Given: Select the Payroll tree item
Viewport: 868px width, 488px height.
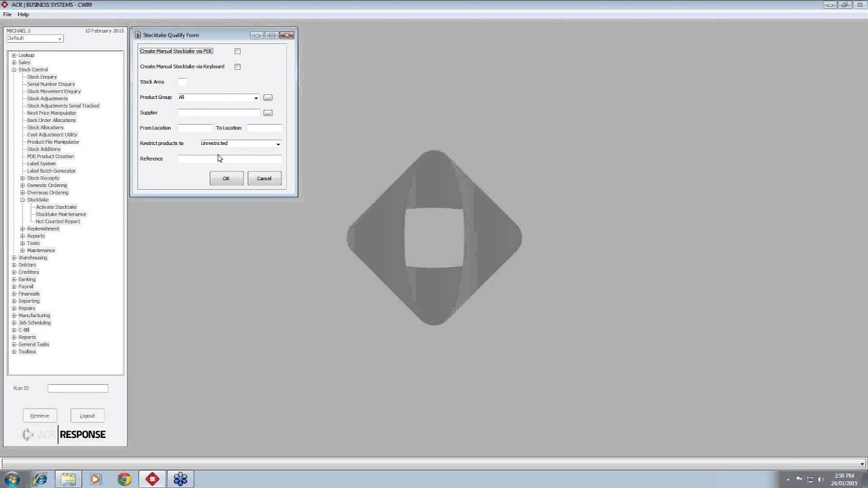Looking at the screenshot, I should (26, 287).
